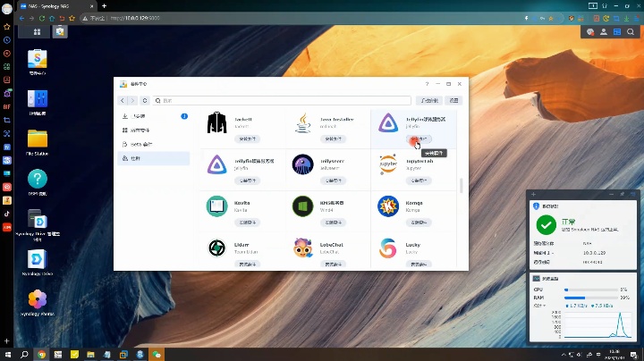The height and width of the screenshot is (361, 644).
Task: Open Package Center Settings button
Action: (453, 100)
